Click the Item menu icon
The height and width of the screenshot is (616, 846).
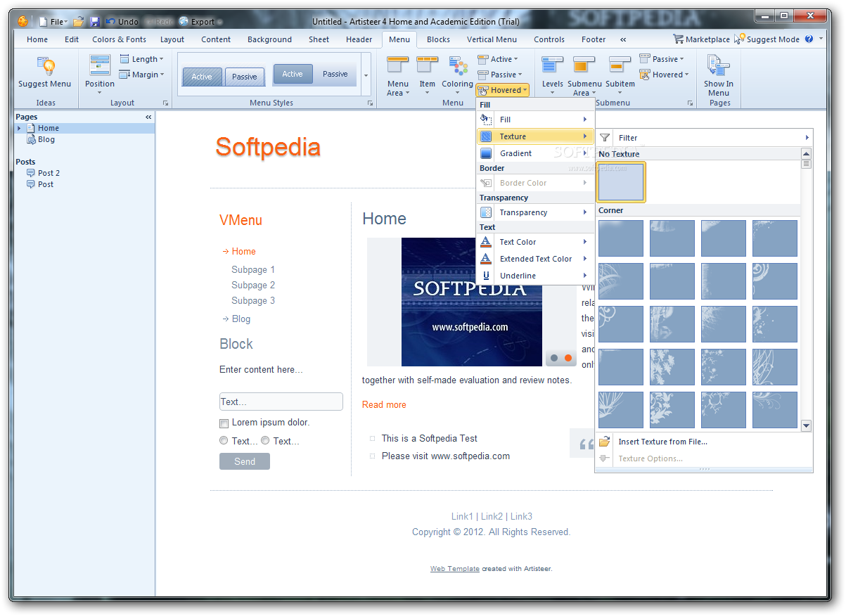(428, 65)
